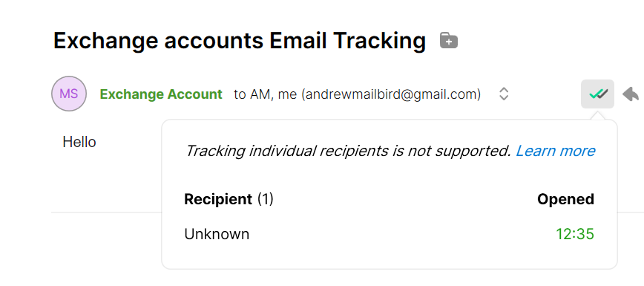Open the Learn more link
The height and width of the screenshot is (286, 644).
(555, 151)
